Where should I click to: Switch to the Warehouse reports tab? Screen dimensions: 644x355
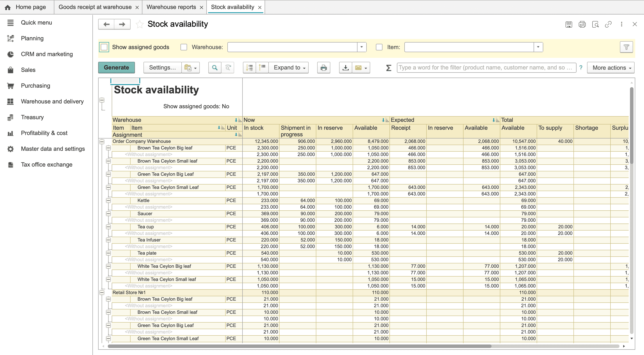[171, 7]
